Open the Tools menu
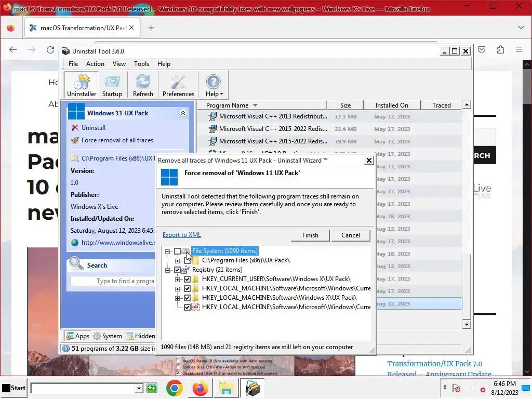Screen dimensions: 532x399 pyautogui.click(x=141, y=64)
